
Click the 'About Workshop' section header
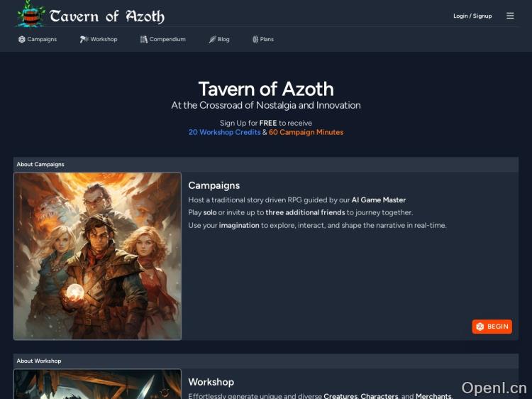pos(266,361)
